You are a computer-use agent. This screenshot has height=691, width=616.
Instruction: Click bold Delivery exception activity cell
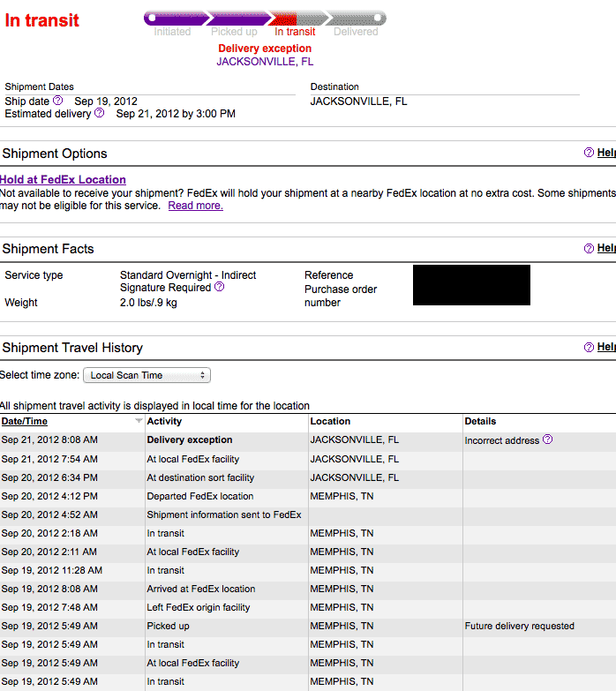190,439
